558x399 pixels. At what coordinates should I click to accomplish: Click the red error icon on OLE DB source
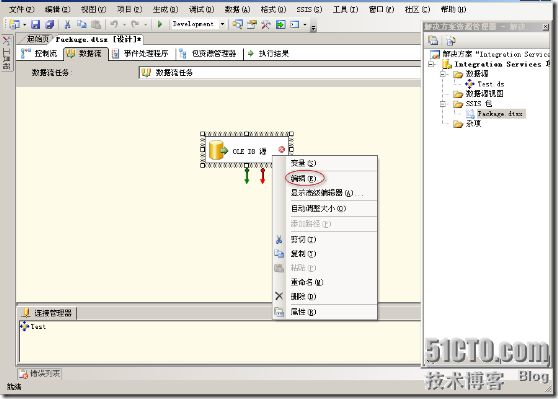click(281, 149)
